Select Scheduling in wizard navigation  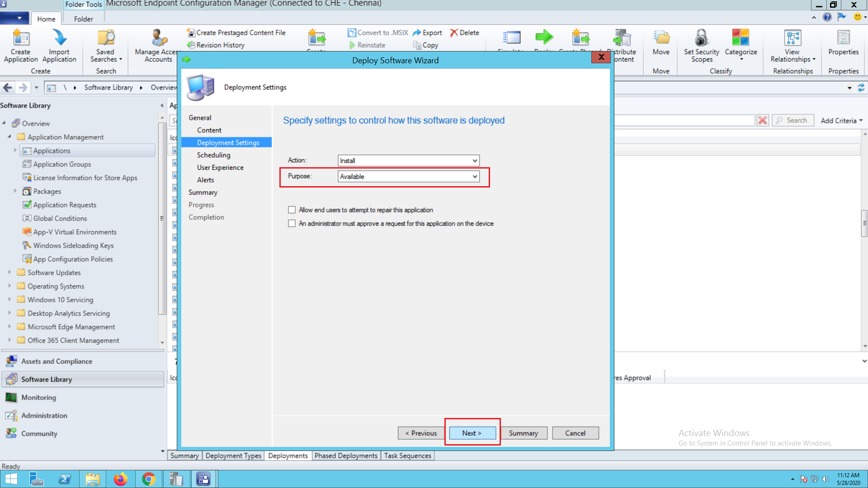(213, 155)
